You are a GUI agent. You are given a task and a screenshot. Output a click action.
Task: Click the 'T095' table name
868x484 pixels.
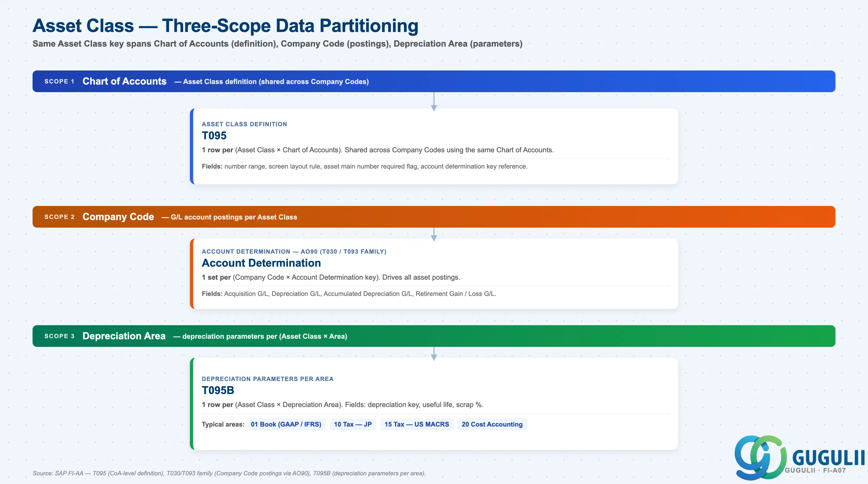(214, 136)
